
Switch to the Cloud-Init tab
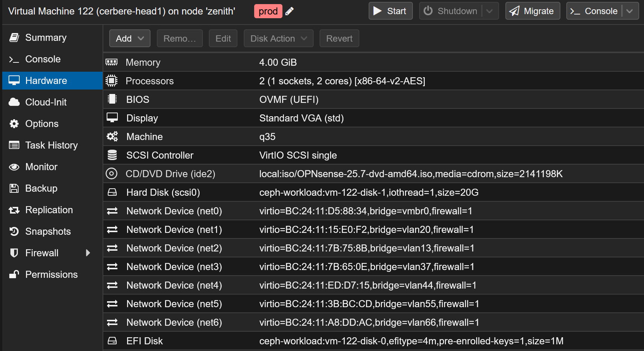pyautogui.click(x=46, y=102)
